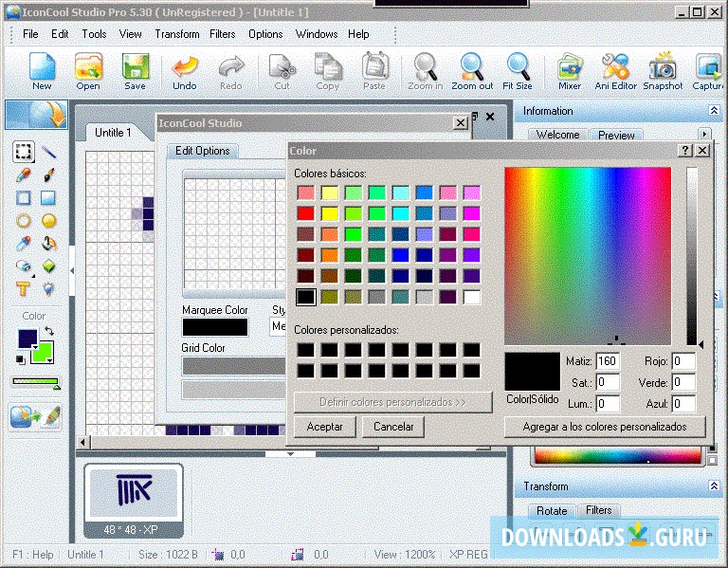Viewport: 728px width, 568px height.
Task: Click the Cut toolbar icon
Action: [x=282, y=70]
